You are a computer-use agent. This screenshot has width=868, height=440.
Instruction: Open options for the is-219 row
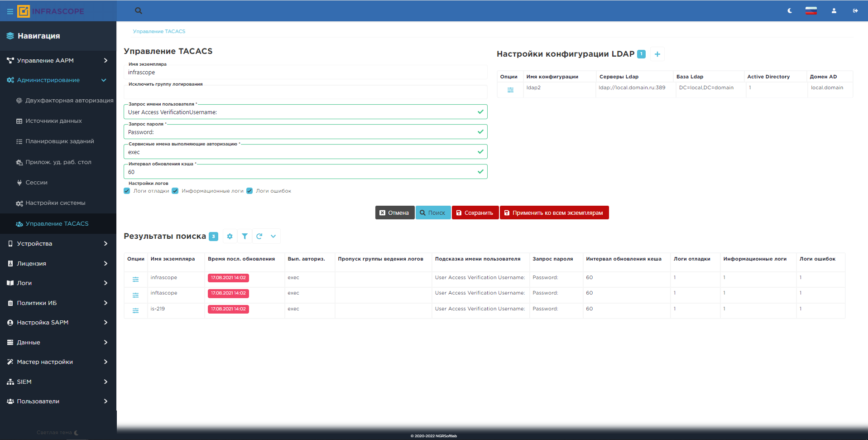(135, 310)
